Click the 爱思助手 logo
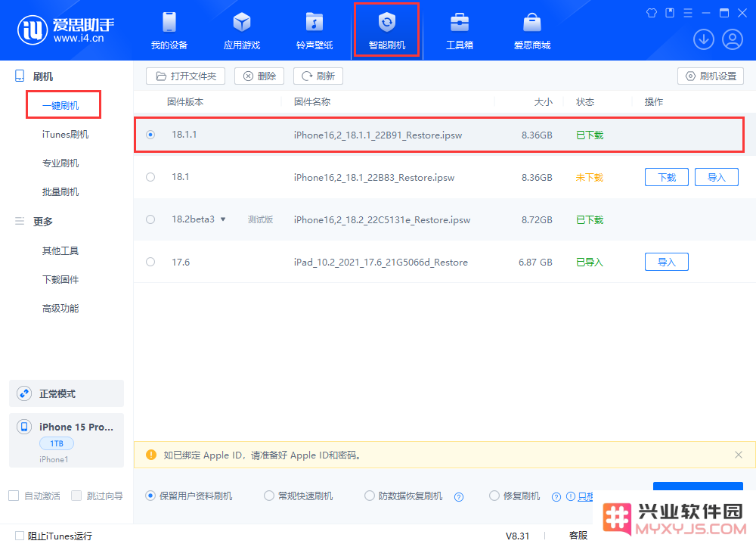 [x=66, y=30]
